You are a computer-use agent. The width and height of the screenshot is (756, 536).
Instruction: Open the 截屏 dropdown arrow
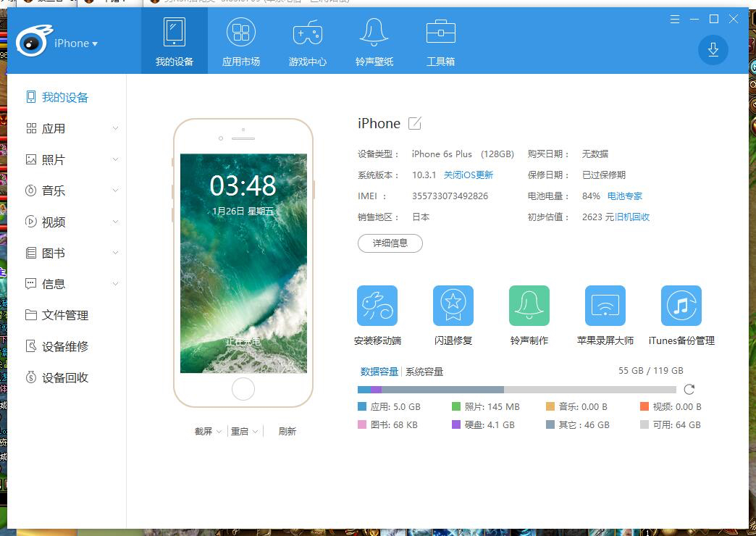pos(219,431)
